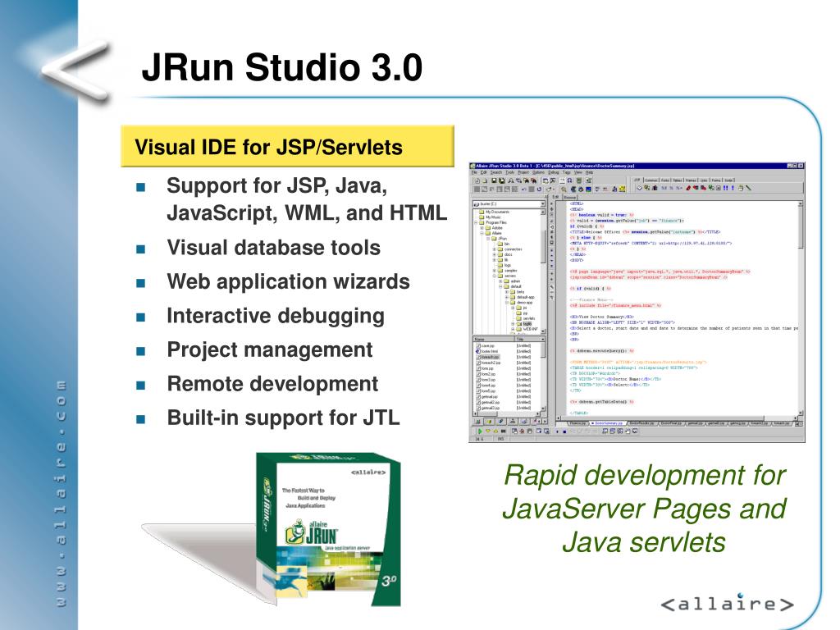
Task: Select the Edit view tab
Action: coord(555,197)
